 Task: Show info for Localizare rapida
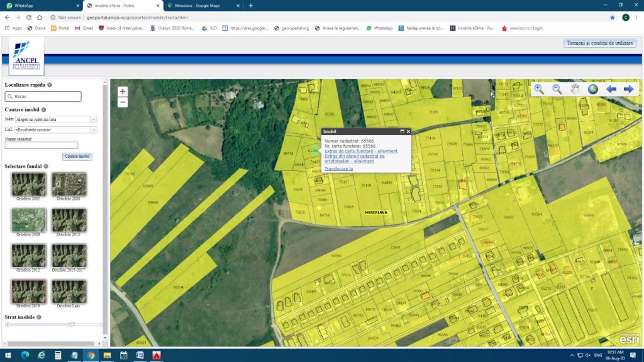tap(50, 84)
